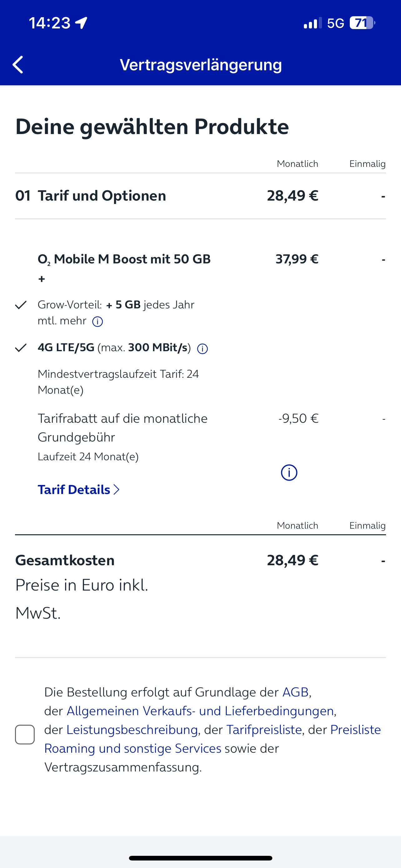The width and height of the screenshot is (401, 868).
Task: Open the Tarifpreisliste link
Action: (x=264, y=730)
